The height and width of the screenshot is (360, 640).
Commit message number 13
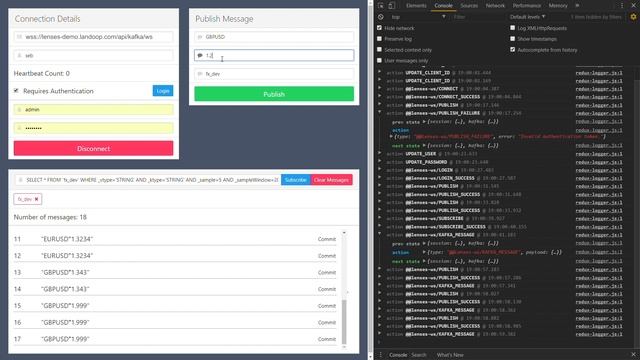[x=327, y=273]
